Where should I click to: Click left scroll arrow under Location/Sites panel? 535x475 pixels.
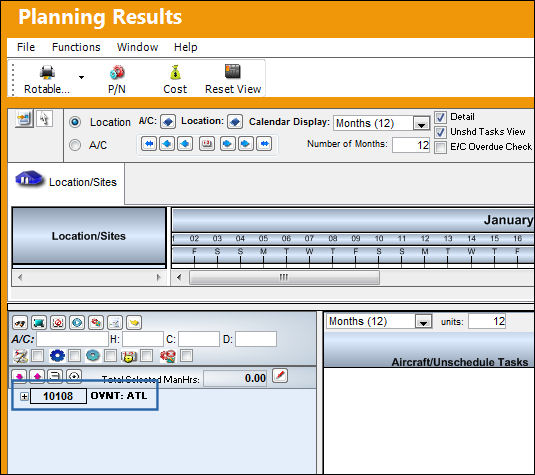coord(20,277)
